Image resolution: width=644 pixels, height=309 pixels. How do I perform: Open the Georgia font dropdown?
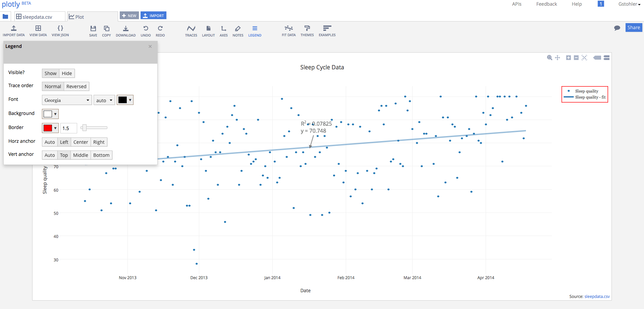[66, 100]
